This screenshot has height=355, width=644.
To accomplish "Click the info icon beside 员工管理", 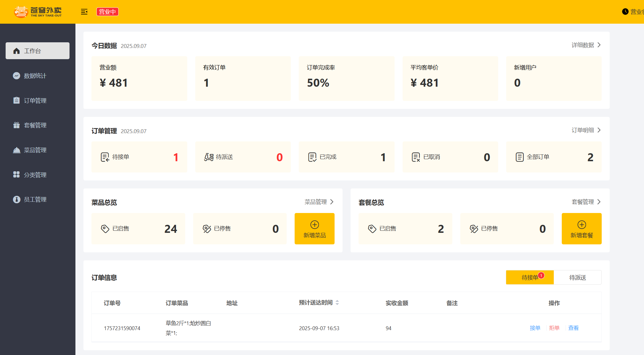I will click(x=17, y=199).
